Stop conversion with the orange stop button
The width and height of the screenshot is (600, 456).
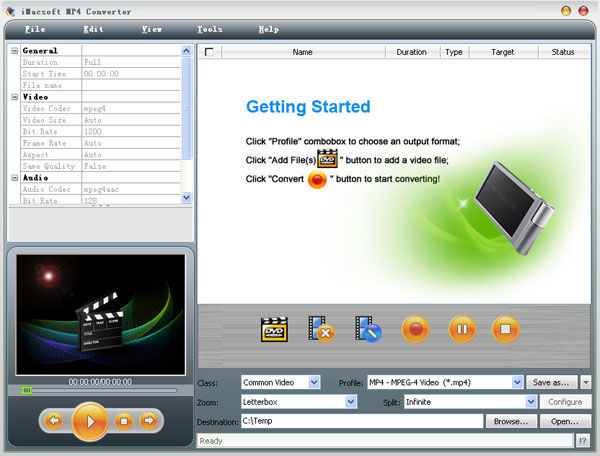pos(506,329)
